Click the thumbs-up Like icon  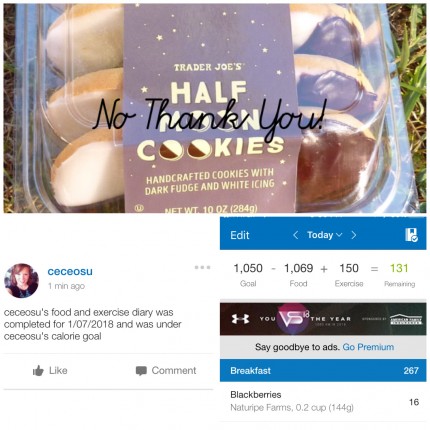pyautogui.click(x=38, y=371)
